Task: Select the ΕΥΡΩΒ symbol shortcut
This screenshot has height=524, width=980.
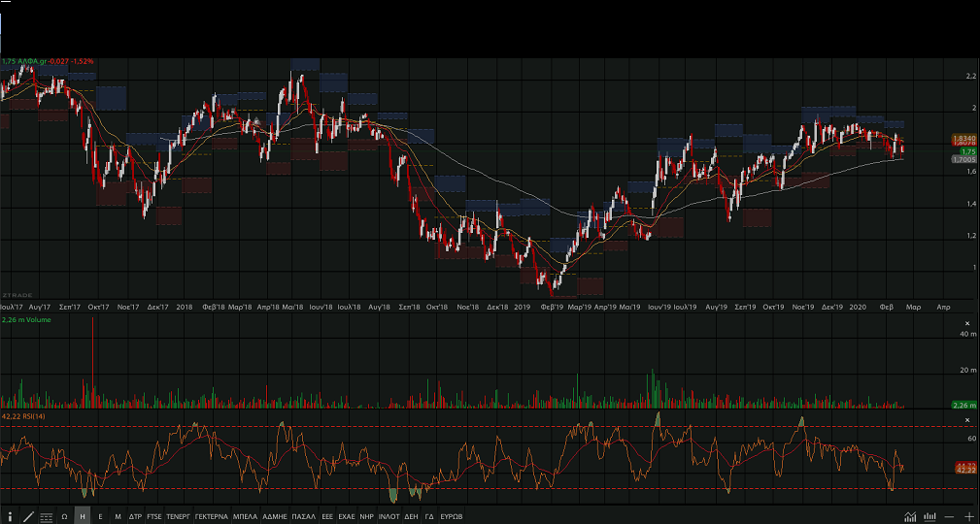Action: [x=452, y=517]
